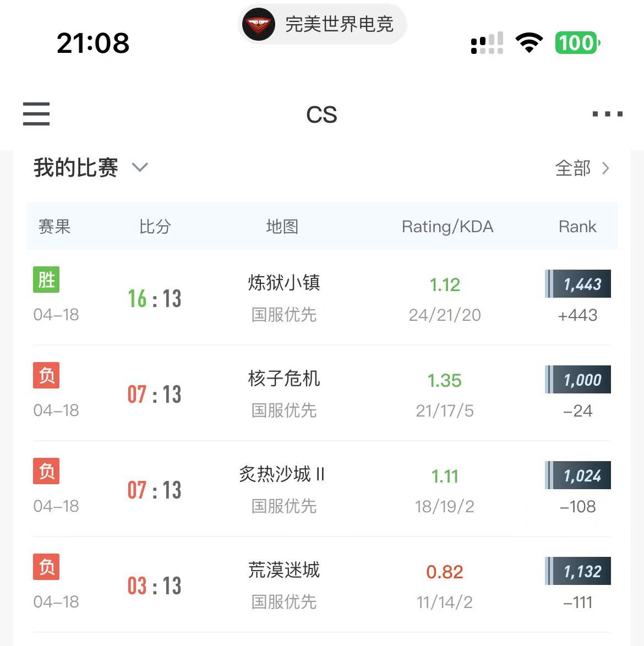
Task: Tap the 1,132 rank badge
Action: click(578, 571)
